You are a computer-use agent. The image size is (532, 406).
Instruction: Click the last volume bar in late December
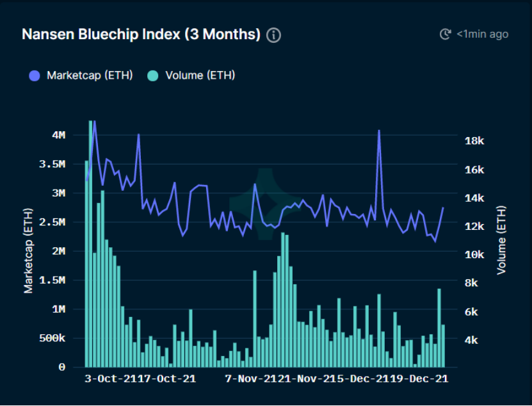(443, 346)
